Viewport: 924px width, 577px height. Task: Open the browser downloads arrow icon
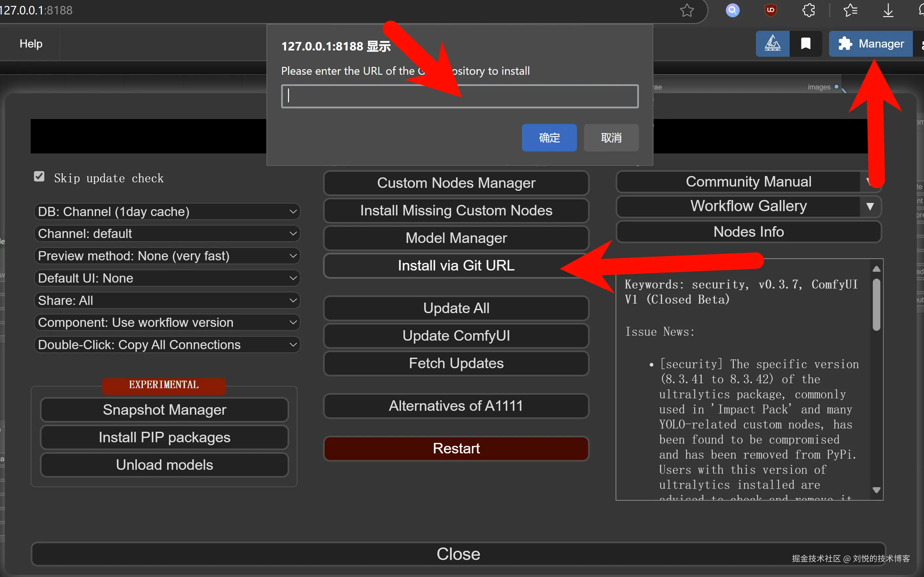(x=888, y=10)
